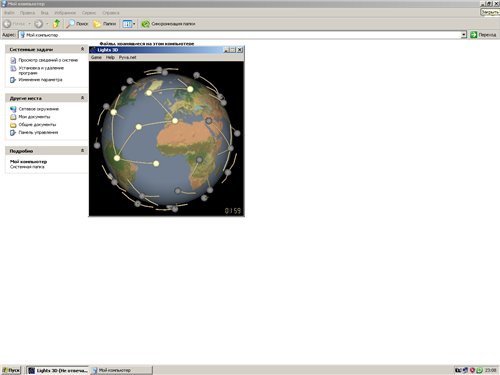Open the Game menu in Lights 3D
The width and height of the screenshot is (500, 375).
[x=96, y=57]
